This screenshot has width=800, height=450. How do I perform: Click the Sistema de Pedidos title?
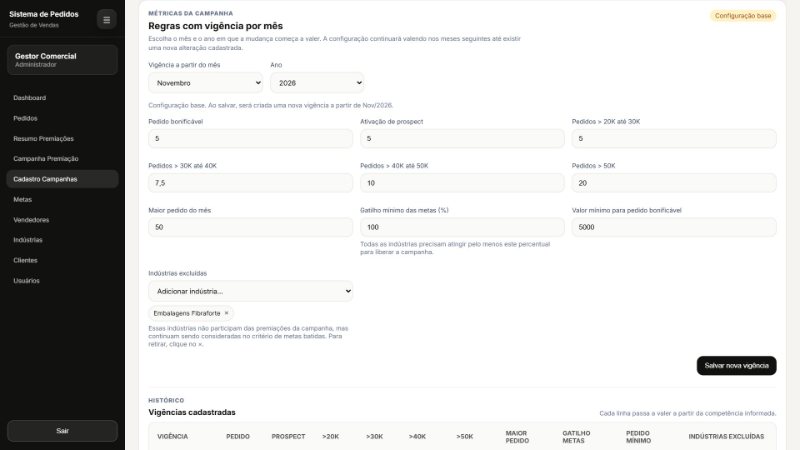point(44,14)
